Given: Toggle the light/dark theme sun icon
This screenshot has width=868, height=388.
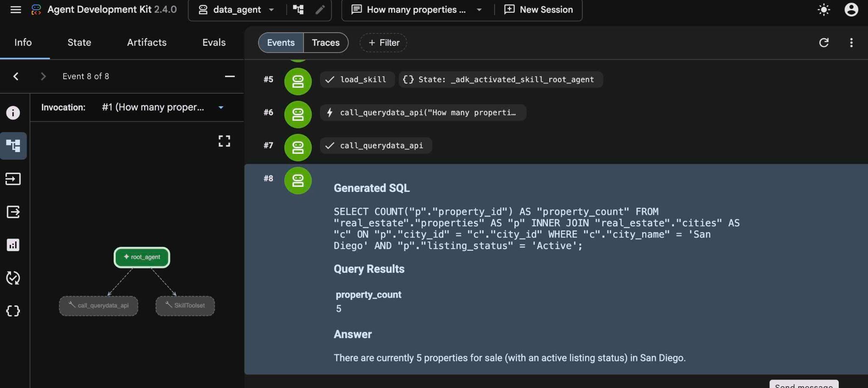Looking at the screenshot, I should 823,9.
